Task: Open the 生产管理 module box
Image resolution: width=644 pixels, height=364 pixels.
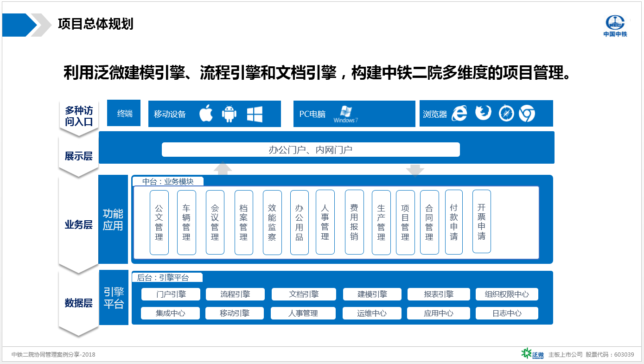Action: (x=381, y=223)
